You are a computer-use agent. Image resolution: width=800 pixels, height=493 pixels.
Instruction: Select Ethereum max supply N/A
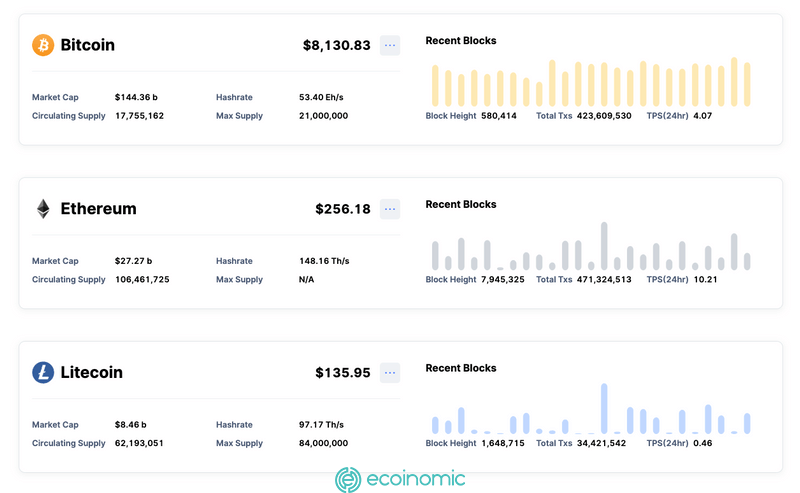307,280
